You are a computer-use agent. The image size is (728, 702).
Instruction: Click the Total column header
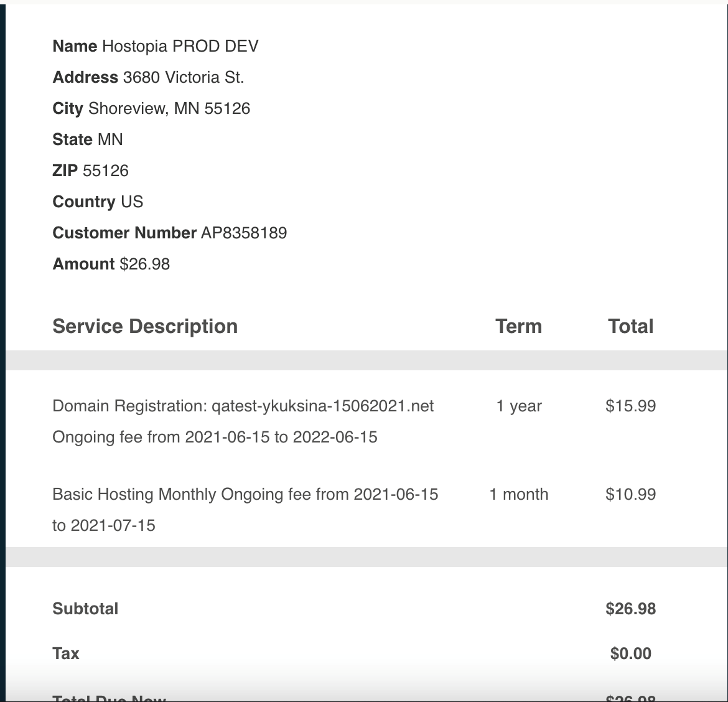(630, 327)
